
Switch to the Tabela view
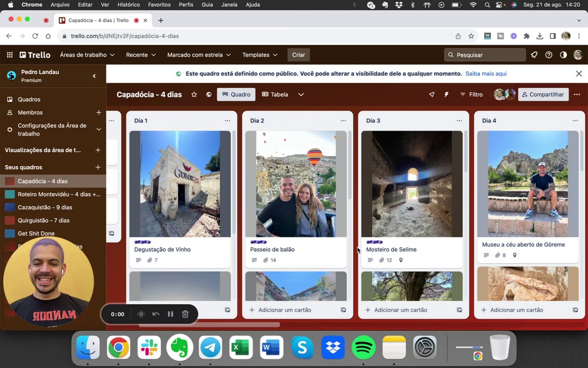(x=275, y=94)
